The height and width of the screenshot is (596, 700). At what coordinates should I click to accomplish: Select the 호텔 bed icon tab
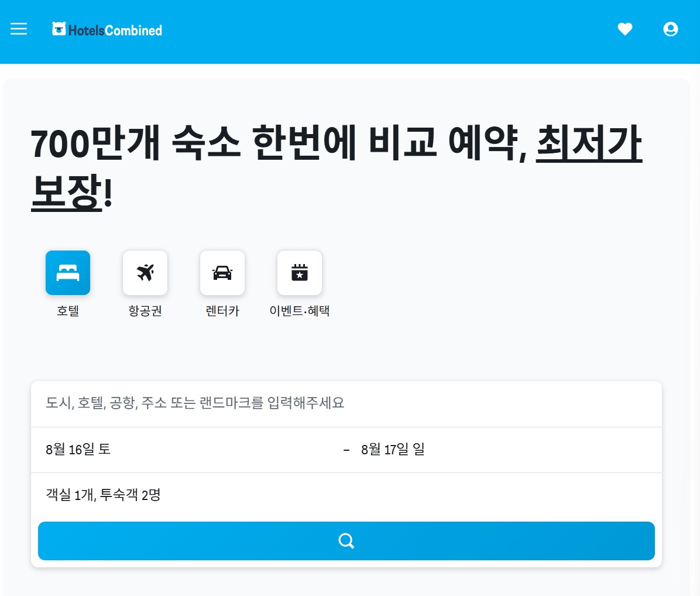68,273
